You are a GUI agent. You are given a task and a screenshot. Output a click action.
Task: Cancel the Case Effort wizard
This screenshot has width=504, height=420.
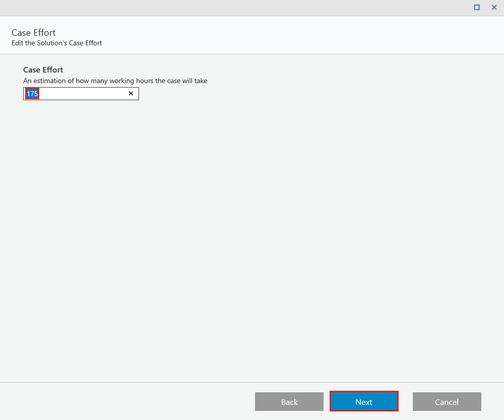click(x=447, y=401)
